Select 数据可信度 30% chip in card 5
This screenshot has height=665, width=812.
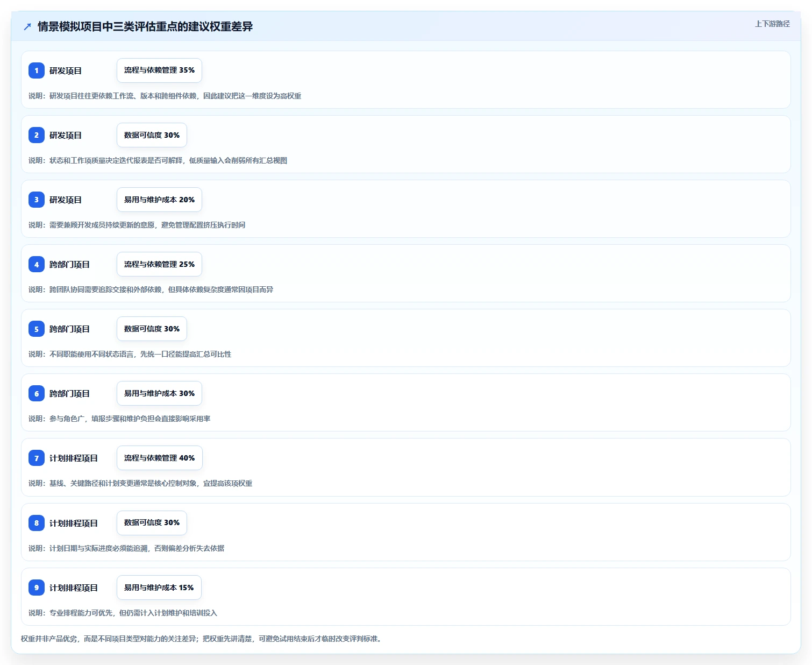[152, 329]
